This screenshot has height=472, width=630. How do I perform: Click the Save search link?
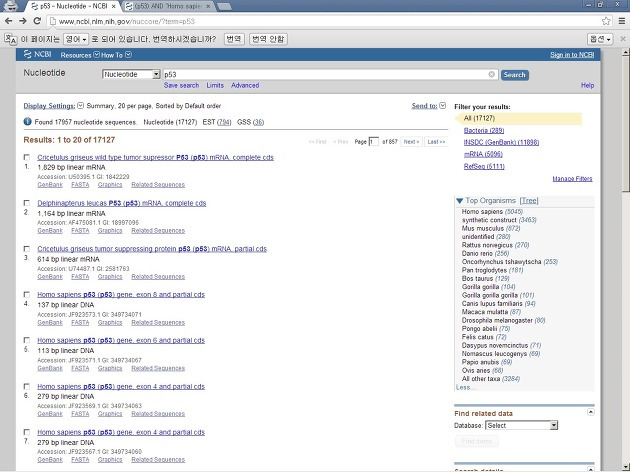point(181,85)
